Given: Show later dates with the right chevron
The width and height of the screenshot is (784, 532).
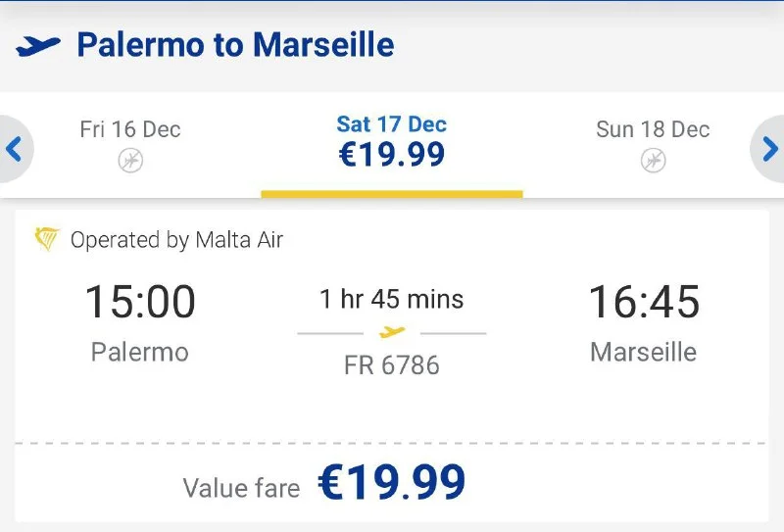Looking at the screenshot, I should (x=770, y=149).
